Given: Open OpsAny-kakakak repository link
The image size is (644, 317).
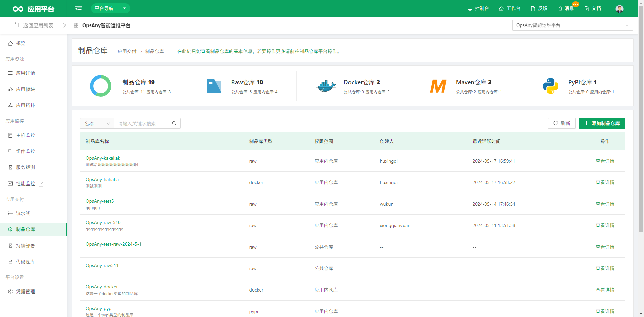Looking at the screenshot, I should (103, 158).
